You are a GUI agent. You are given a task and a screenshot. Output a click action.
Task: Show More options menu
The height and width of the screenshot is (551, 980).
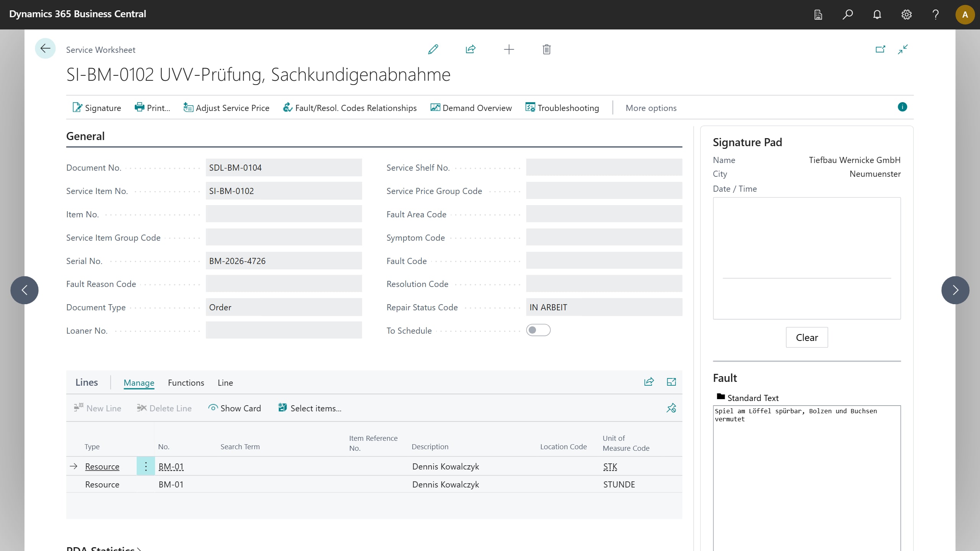651,108
